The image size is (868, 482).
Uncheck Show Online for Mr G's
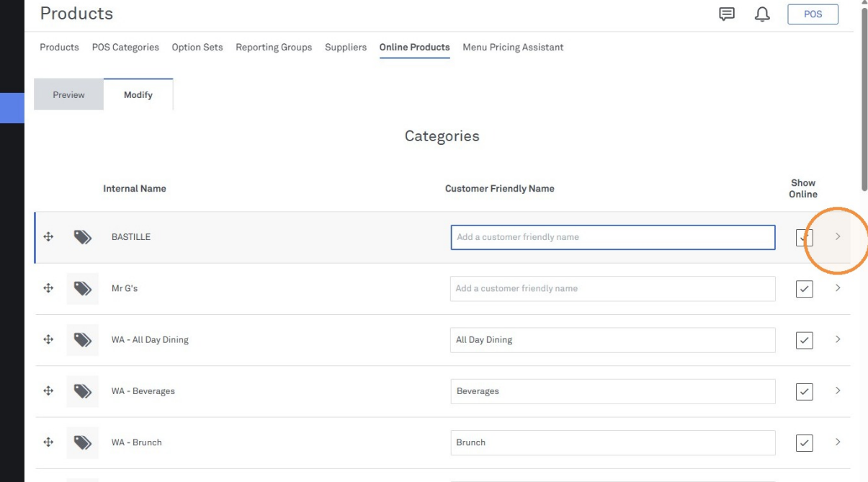tap(805, 289)
